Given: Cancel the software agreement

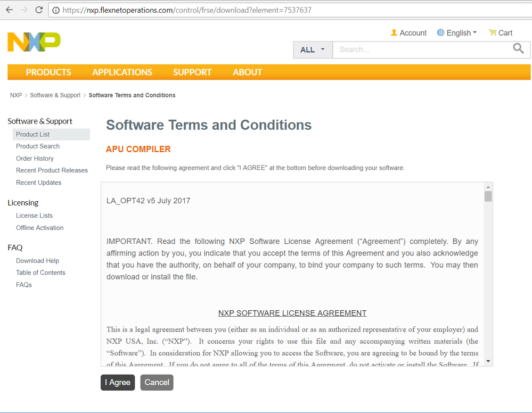Looking at the screenshot, I should (157, 382).
